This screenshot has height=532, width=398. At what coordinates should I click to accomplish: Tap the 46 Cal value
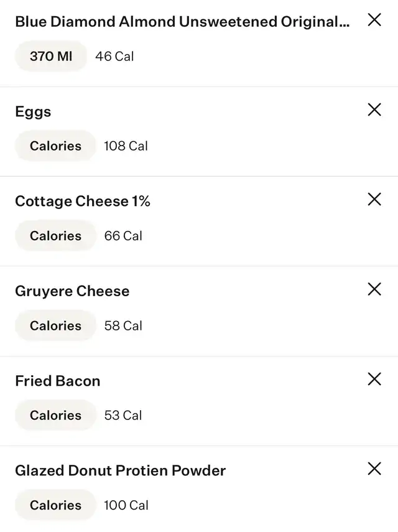pos(114,56)
